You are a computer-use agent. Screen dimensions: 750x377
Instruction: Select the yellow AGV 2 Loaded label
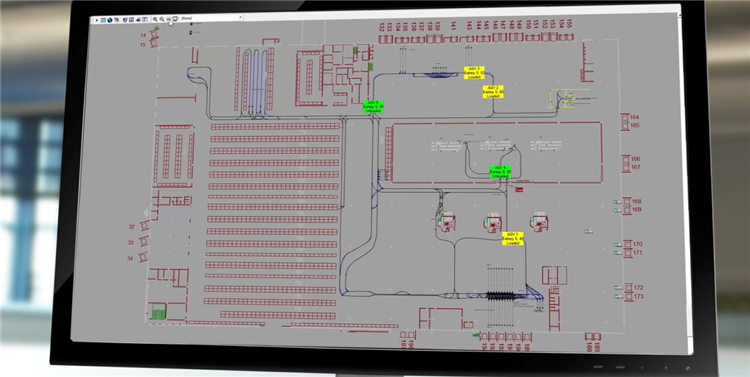pyautogui.click(x=493, y=92)
